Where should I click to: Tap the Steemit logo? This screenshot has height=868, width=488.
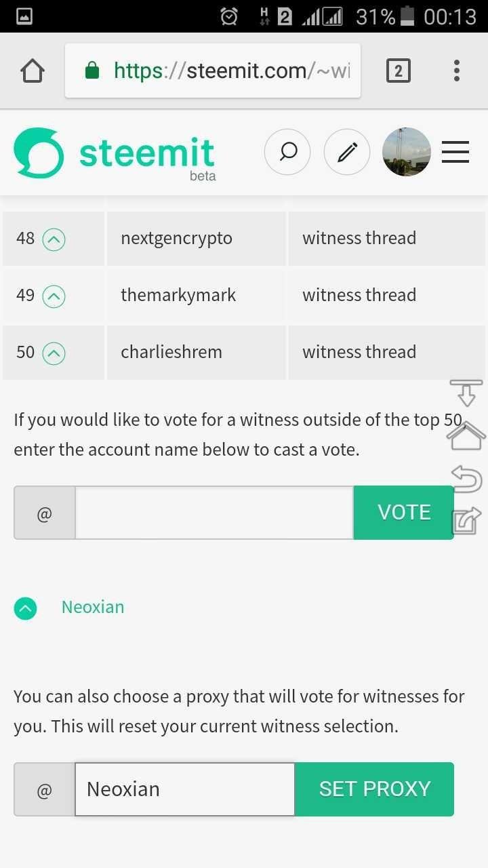click(x=115, y=155)
